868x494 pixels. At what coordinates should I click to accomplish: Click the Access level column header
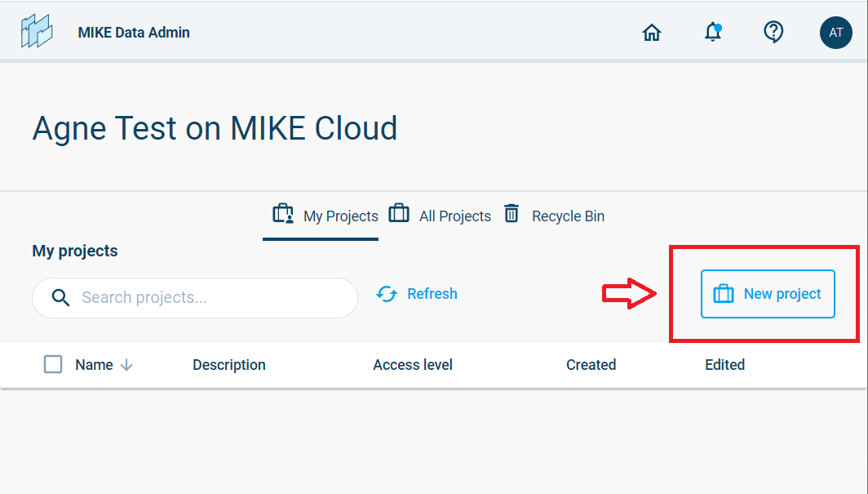pos(413,365)
